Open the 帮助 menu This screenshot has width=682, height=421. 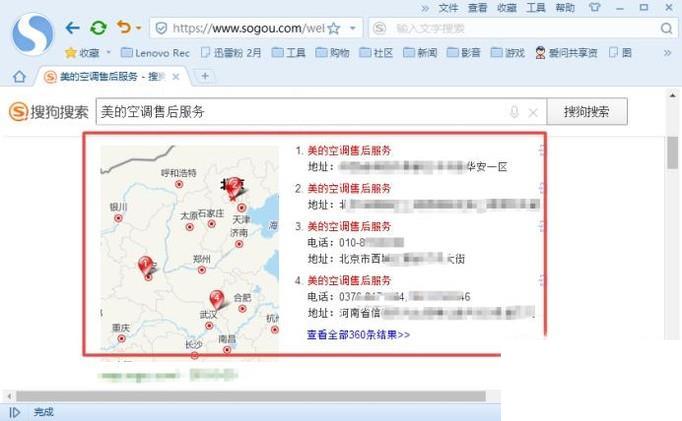pyautogui.click(x=565, y=8)
